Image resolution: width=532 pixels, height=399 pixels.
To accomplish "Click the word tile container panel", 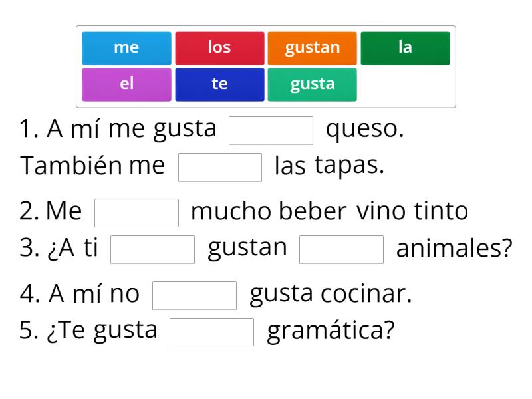I will [266, 66].
